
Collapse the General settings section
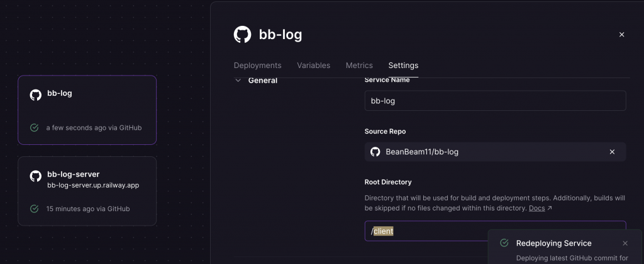(238, 81)
